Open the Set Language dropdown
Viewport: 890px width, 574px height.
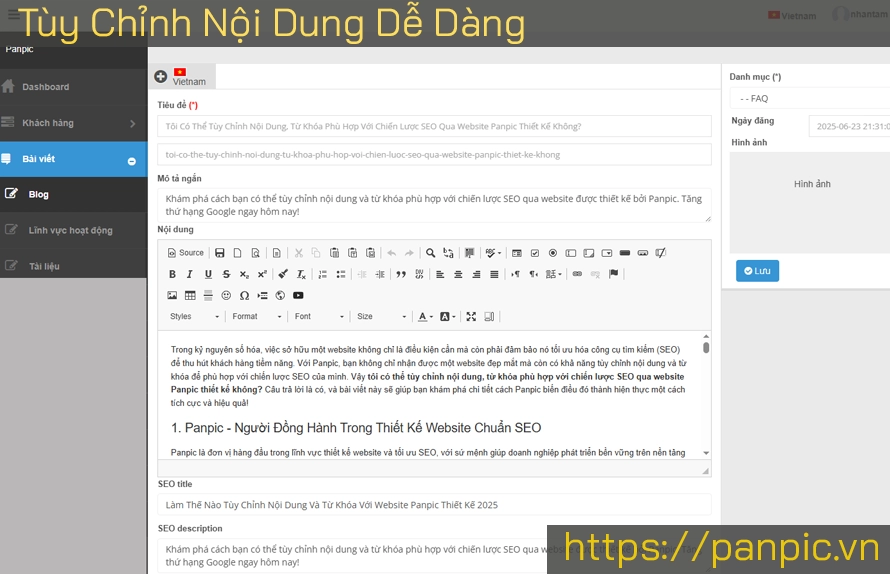(x=553, y=274)
